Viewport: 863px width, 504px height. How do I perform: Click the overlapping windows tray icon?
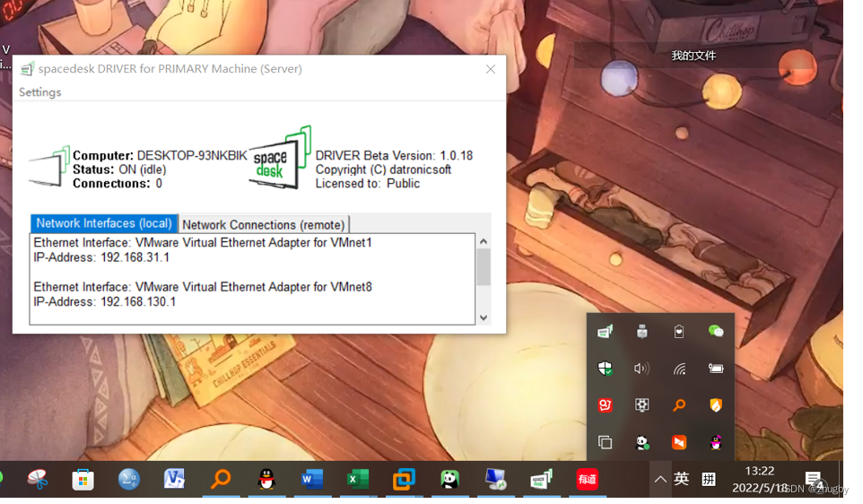[x=605, y=442]
